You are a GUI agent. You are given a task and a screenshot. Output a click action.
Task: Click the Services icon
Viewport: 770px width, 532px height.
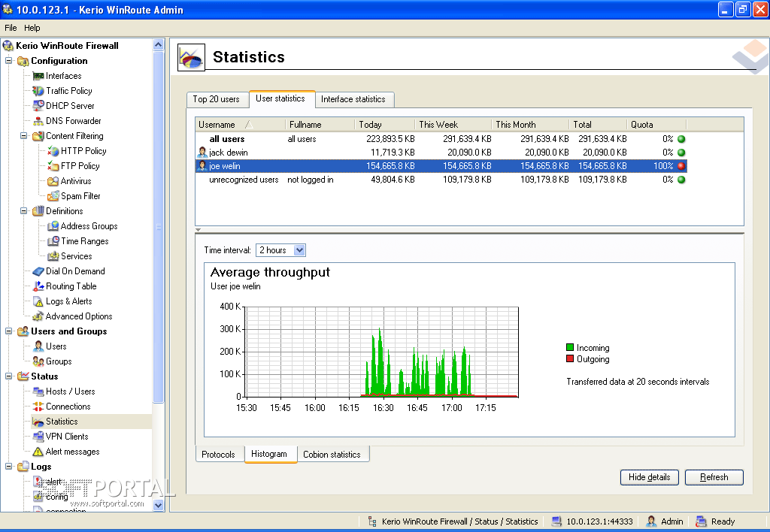click(53, 256)
